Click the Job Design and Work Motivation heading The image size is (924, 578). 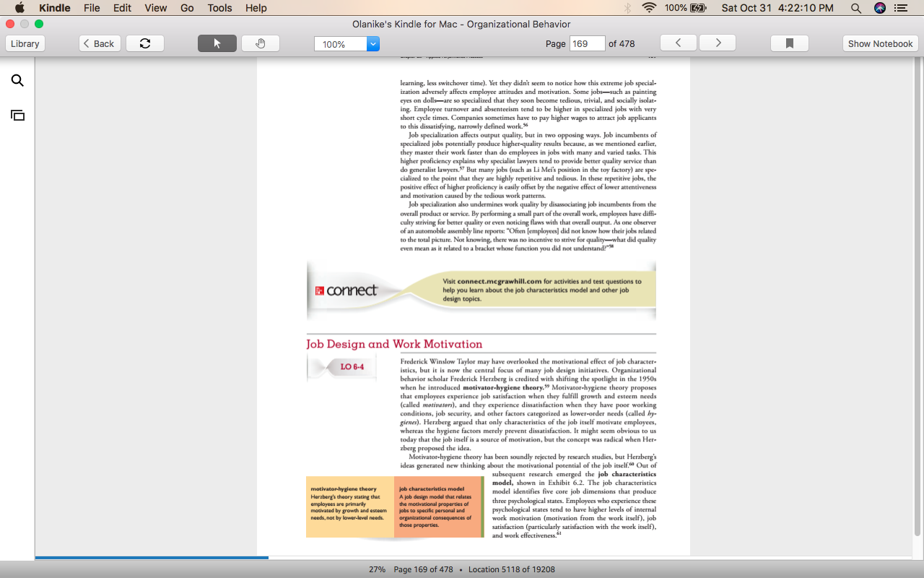(394, 344)
